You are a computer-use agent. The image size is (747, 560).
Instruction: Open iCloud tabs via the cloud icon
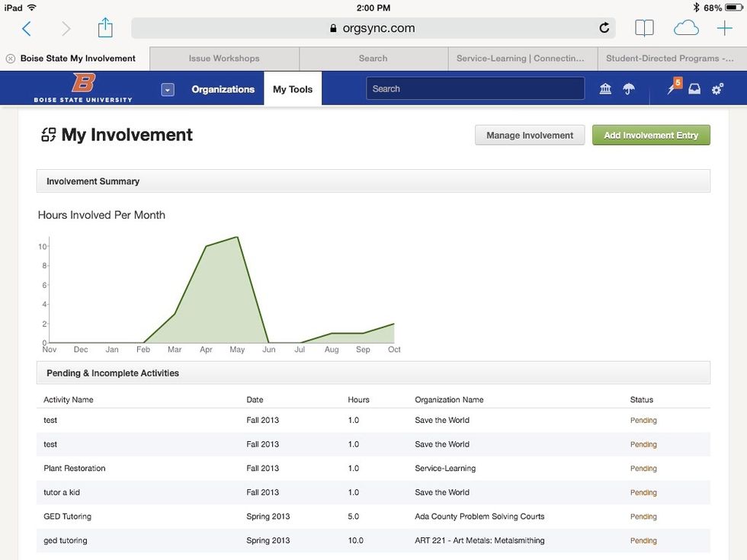point(685,27)
